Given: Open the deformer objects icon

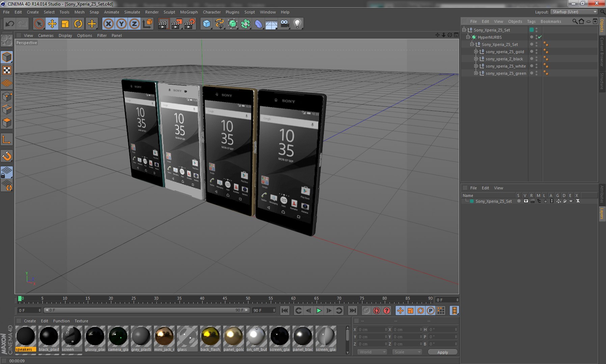Looking at the screenshot, I should [258, 24].
